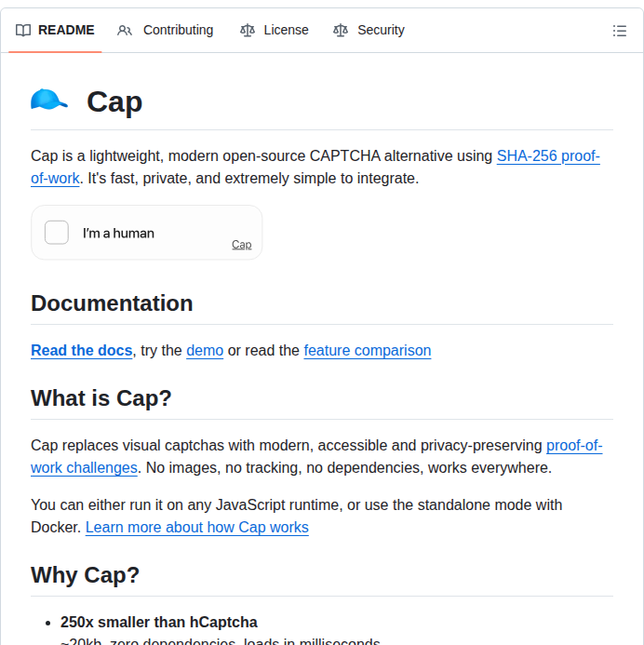Click the small Cap link in widget

point(241,245)
